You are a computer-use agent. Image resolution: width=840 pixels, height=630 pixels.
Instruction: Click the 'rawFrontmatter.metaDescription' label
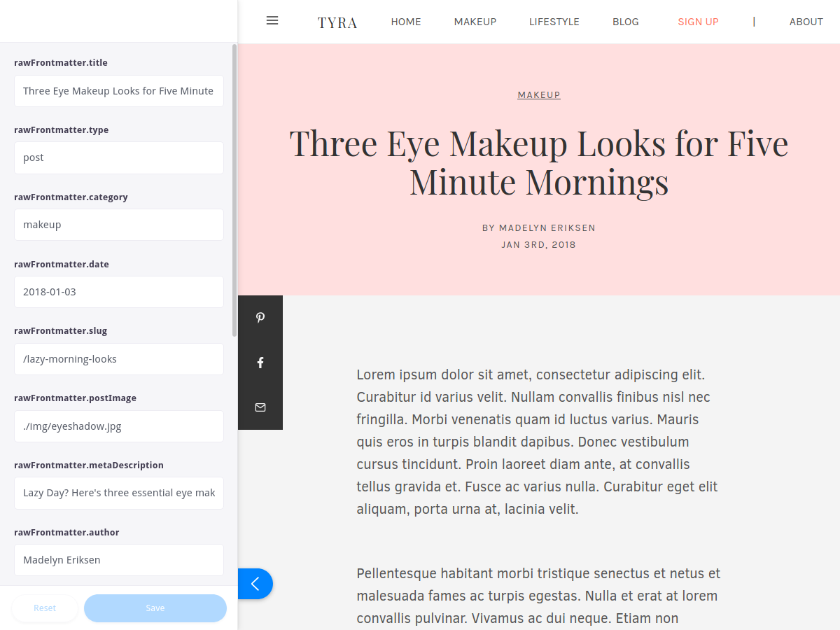pos(89,465)
